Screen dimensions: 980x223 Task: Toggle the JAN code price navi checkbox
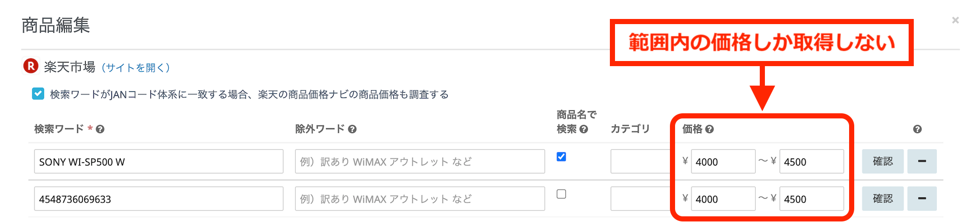[x=38, y=94]
